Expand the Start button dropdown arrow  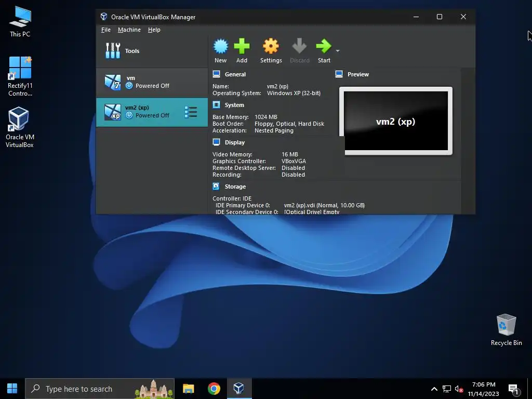point(338,51)
